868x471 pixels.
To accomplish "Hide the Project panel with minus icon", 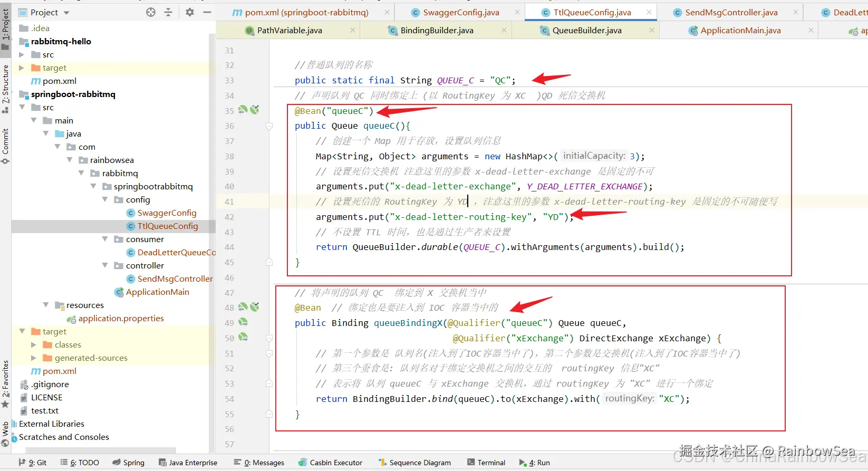I will (207, 12).
